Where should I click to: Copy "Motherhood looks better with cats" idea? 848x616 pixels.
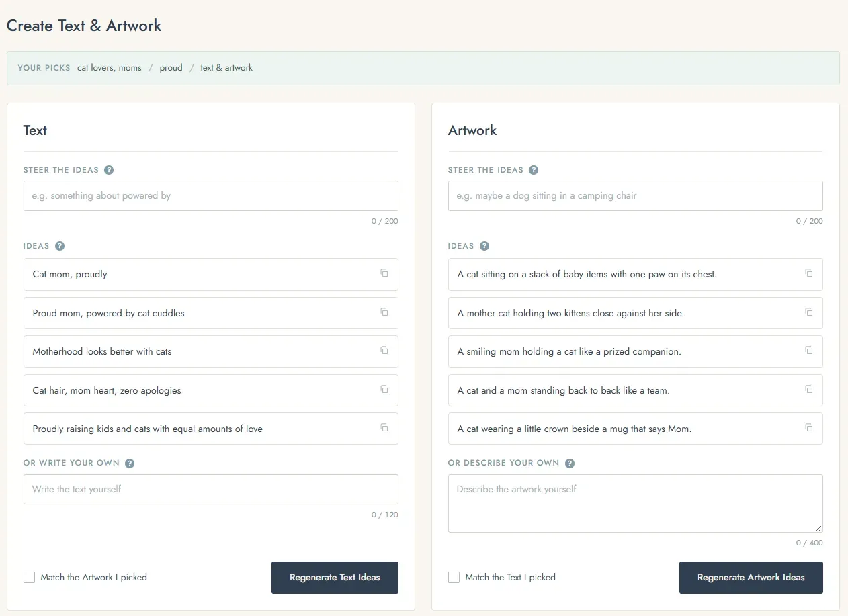click(384, 350)
